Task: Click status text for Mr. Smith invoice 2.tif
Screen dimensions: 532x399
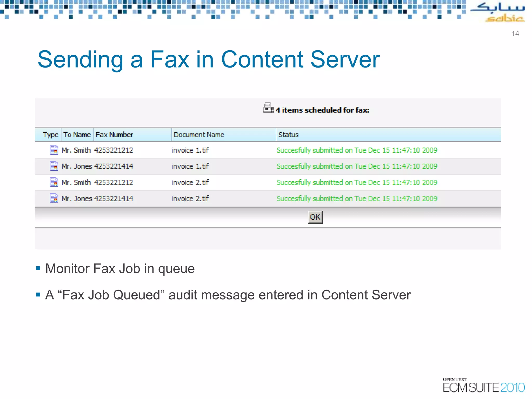Action: [357, 182]
